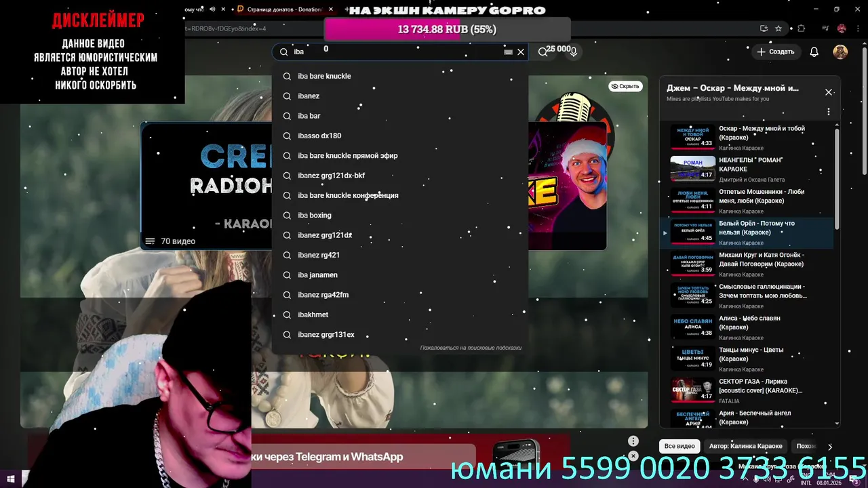Viewport: 868px width, 488px height.
Task: Play 'Михаил Круг и Катя Огонёк - Давай Поговорим'
Action: (x=747, y=264)
